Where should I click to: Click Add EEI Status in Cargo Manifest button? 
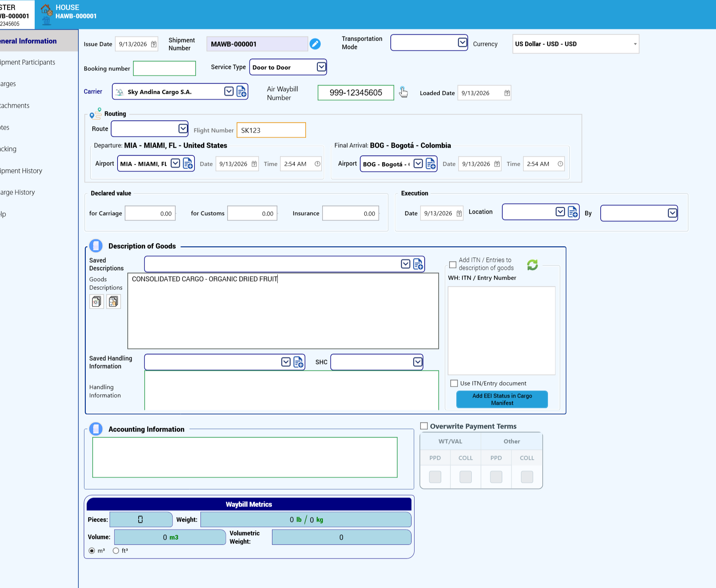tap(502, 399)
